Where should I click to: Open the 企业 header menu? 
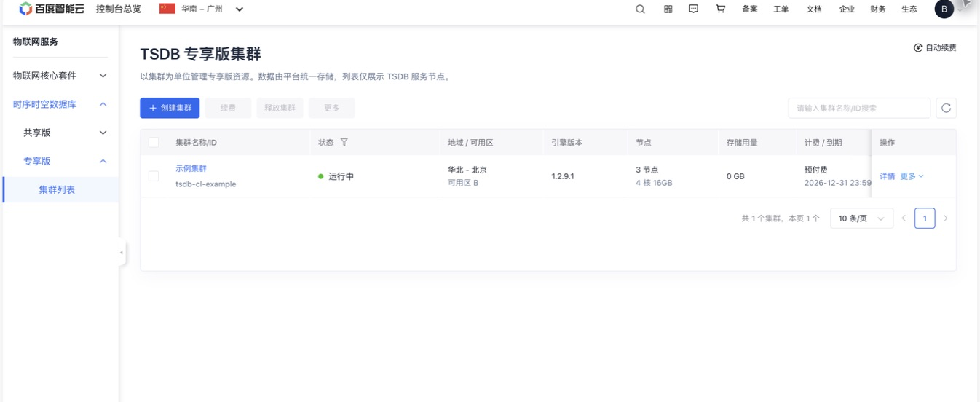[x=847, y=9]
